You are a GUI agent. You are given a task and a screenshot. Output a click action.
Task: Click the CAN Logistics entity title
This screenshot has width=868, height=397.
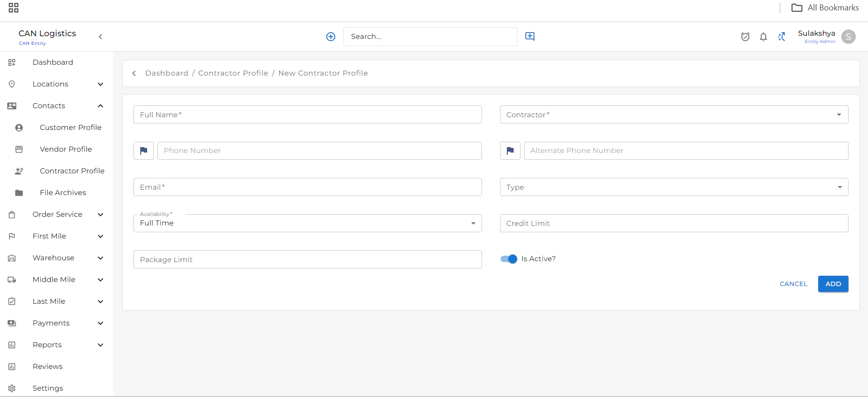click(x=47, y=33)
